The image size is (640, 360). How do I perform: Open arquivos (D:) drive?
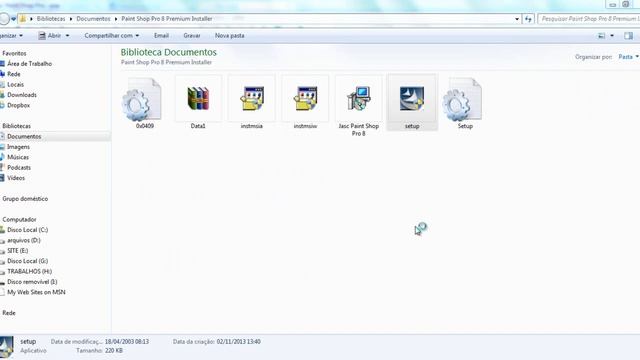[x=24, y=240]
